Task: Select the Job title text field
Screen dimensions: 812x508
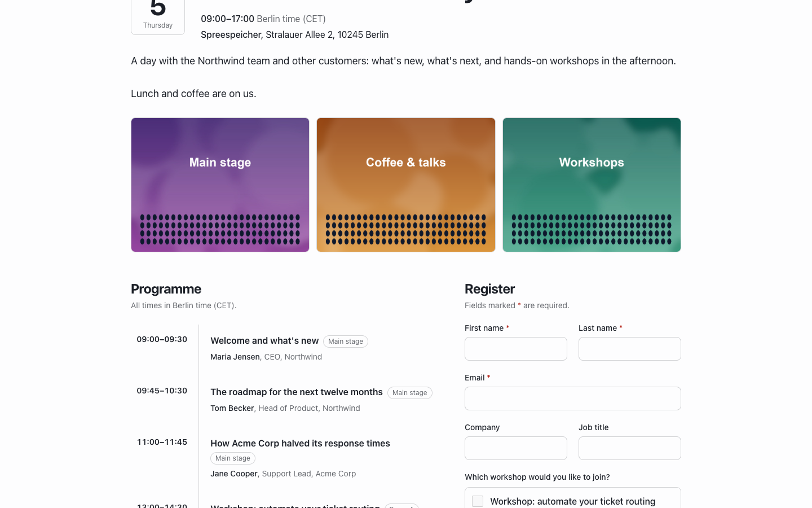Action: pyautogui.click(x=630, y=448)
